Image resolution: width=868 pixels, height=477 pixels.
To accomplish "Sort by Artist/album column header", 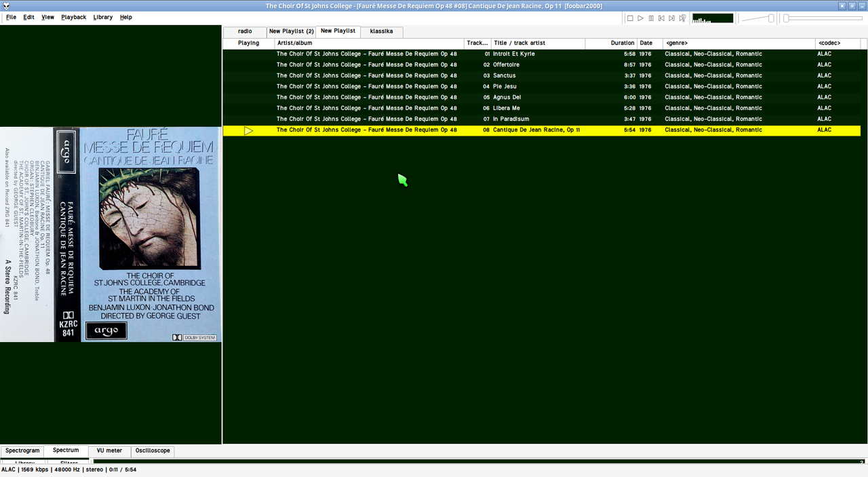I will pyautogui.click(x=369, y=43).
